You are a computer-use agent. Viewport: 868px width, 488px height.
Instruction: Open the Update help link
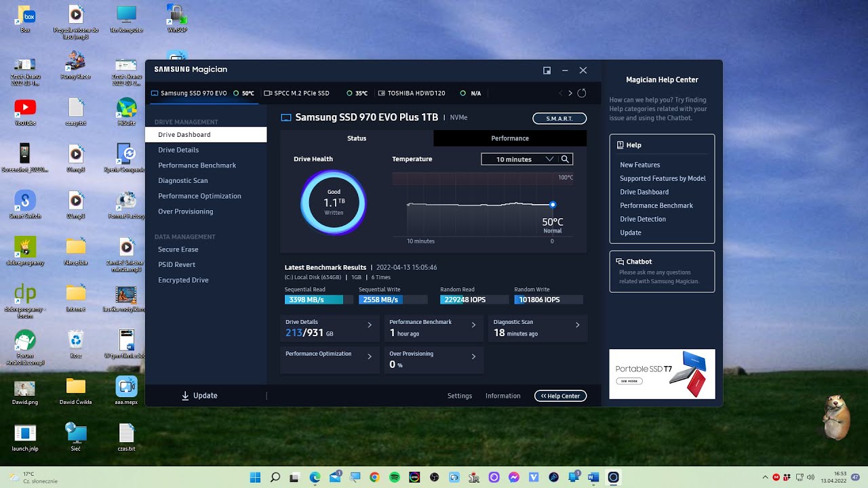click(631, 232)
